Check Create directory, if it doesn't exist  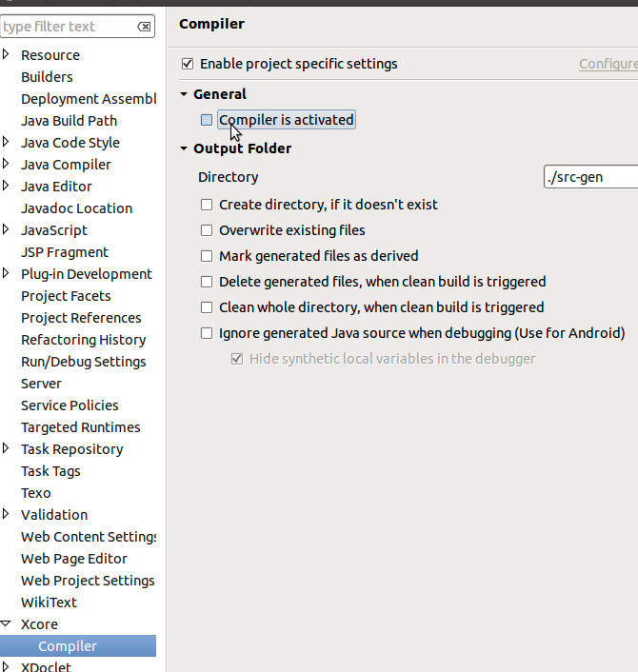(x=207, y=205)
